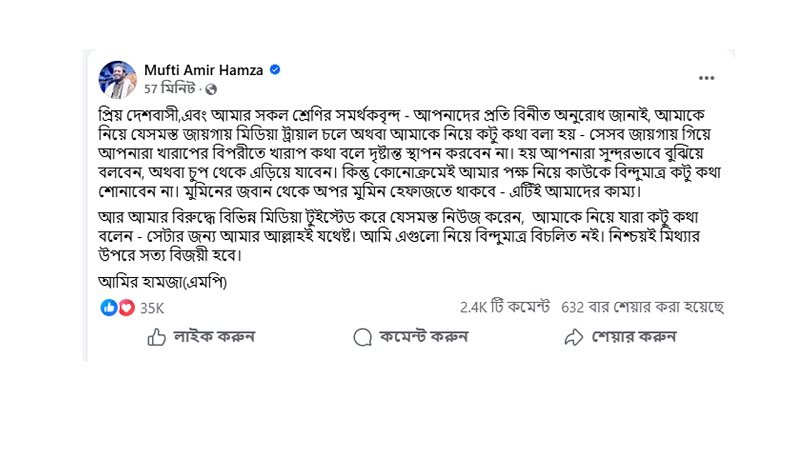Viewport: 800px width, 450px height.
Task: Open the three-dot post options menu
Action: pos(706,78)
